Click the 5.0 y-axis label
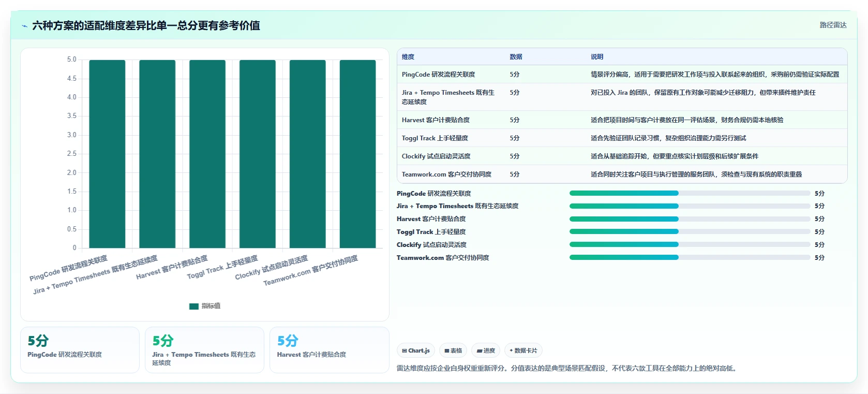This screenshot has height=394, width=868. click(x=71, y=60)
